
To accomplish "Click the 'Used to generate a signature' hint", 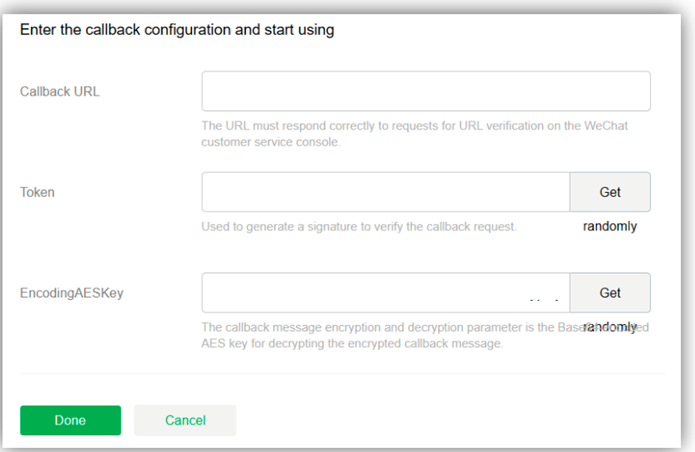I will pos(359,226).
